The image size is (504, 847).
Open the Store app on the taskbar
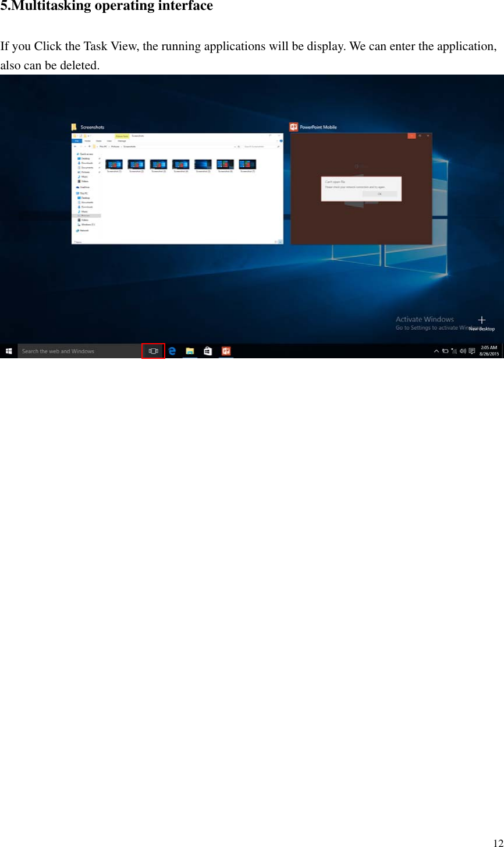click(208, 351)
